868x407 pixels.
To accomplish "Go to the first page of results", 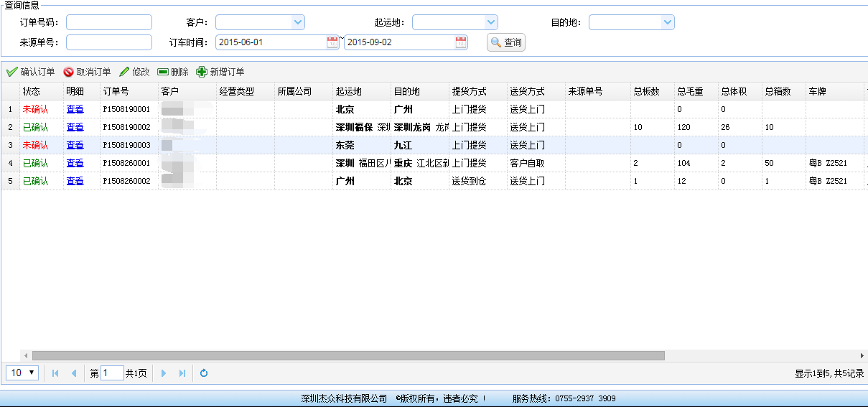I will pos(55,373).
